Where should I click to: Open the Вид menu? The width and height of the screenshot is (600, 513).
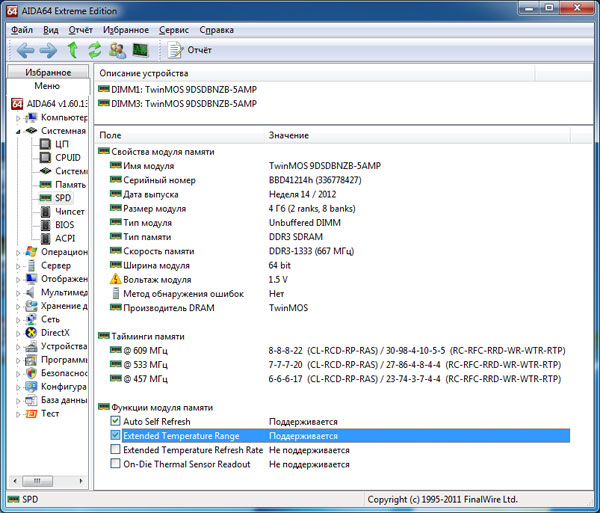click(51, 30)
